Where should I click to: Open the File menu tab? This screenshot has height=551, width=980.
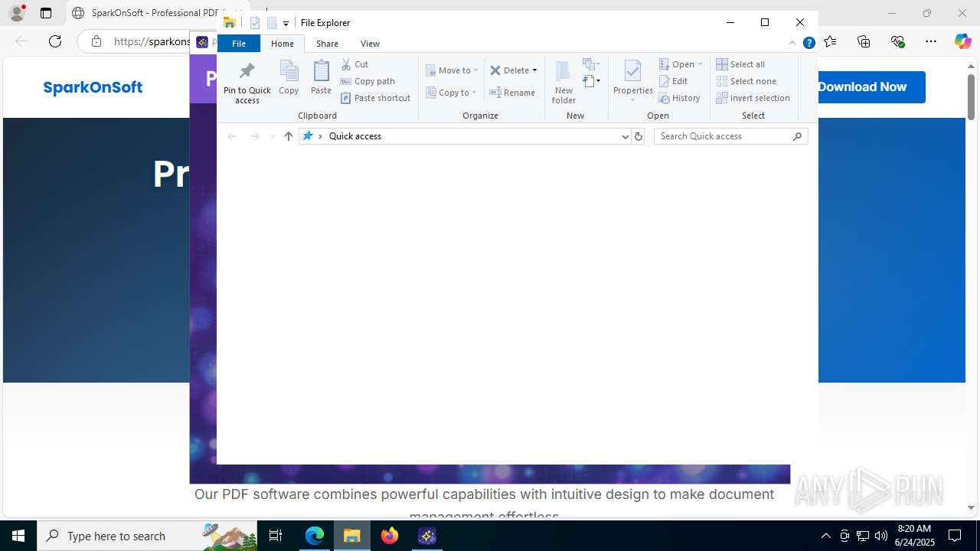pyautogui.click(x=239, y=44)
